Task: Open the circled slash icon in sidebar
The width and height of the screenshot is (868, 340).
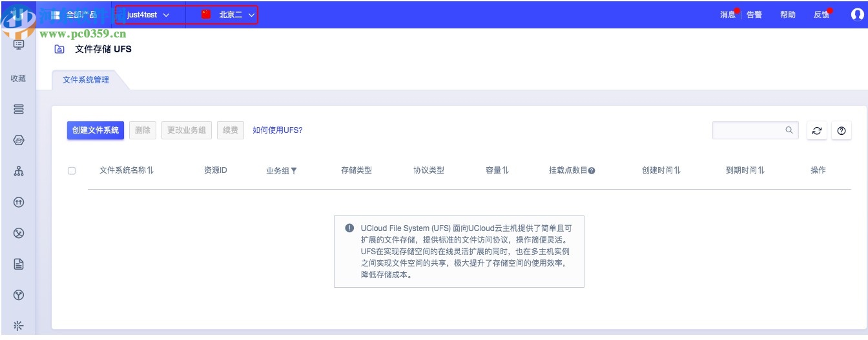Action: pyautogui.click(x=19, y=233)
